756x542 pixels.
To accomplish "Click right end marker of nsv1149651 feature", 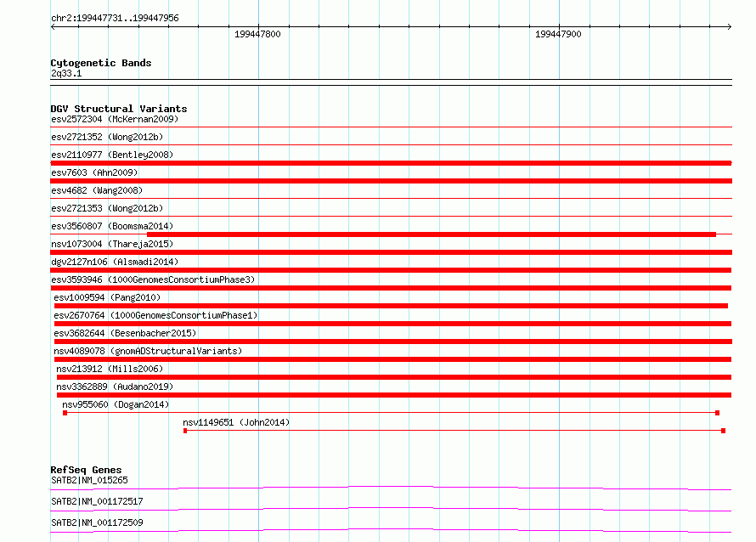I will [x=723, y=431].
